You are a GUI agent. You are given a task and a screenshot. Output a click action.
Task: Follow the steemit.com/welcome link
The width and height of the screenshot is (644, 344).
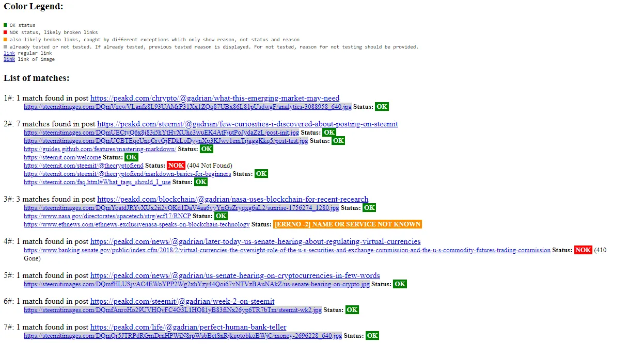[62, 157]
